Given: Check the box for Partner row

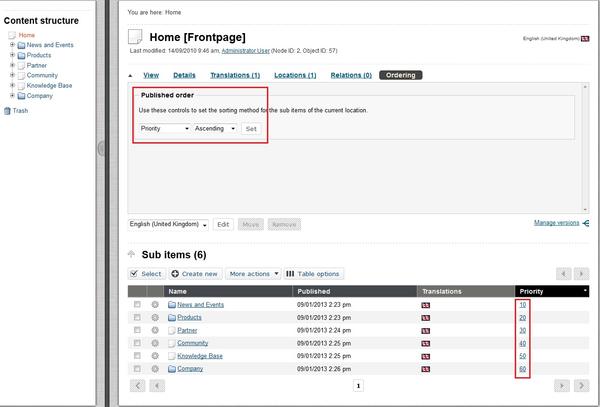Looking at the screenshot, I should pos(137,330).
